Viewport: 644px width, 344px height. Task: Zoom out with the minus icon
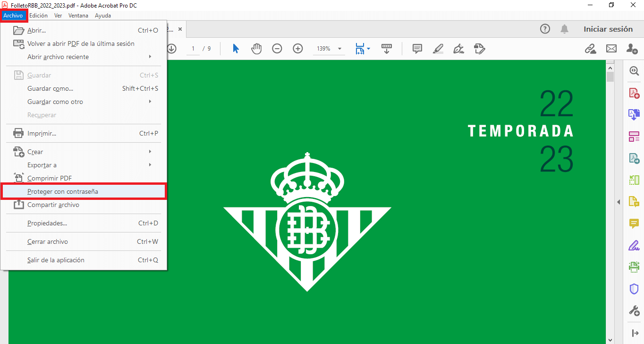(x=277, y=49)
